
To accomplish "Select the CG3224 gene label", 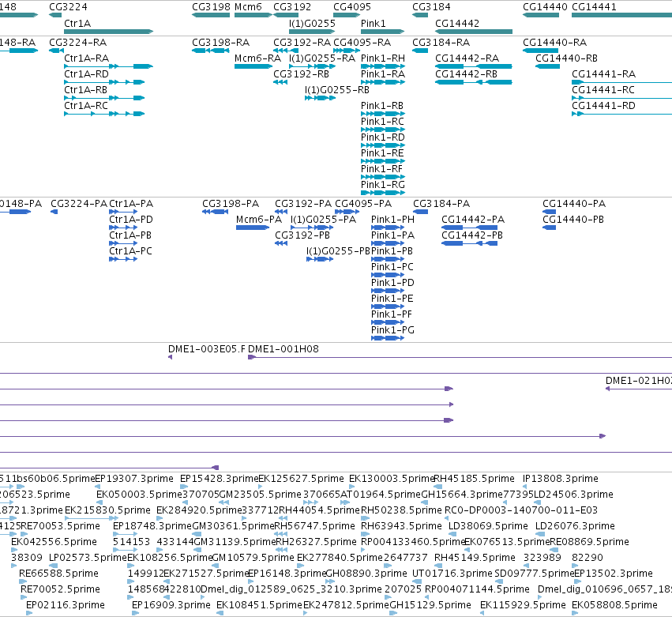I will click(x=68, y=7).
